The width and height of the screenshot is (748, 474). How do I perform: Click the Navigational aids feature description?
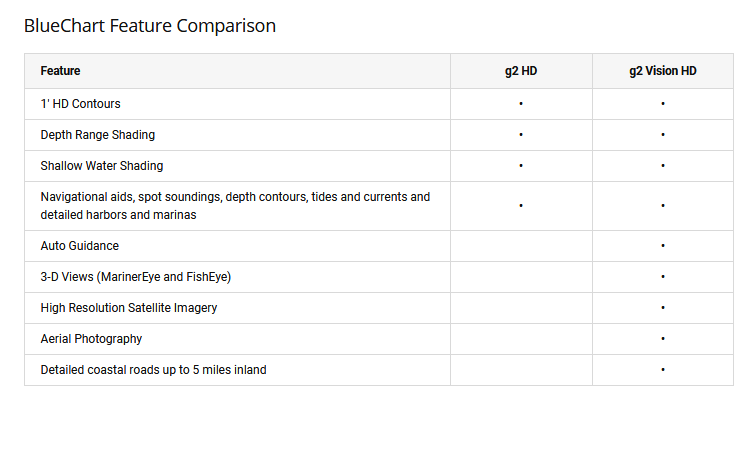tap(235, 206)
